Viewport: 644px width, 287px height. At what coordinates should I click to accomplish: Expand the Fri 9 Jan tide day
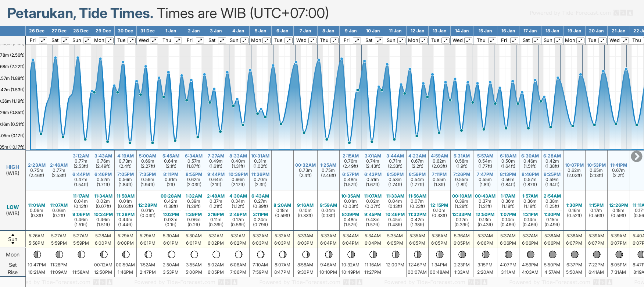coord(357,40)
